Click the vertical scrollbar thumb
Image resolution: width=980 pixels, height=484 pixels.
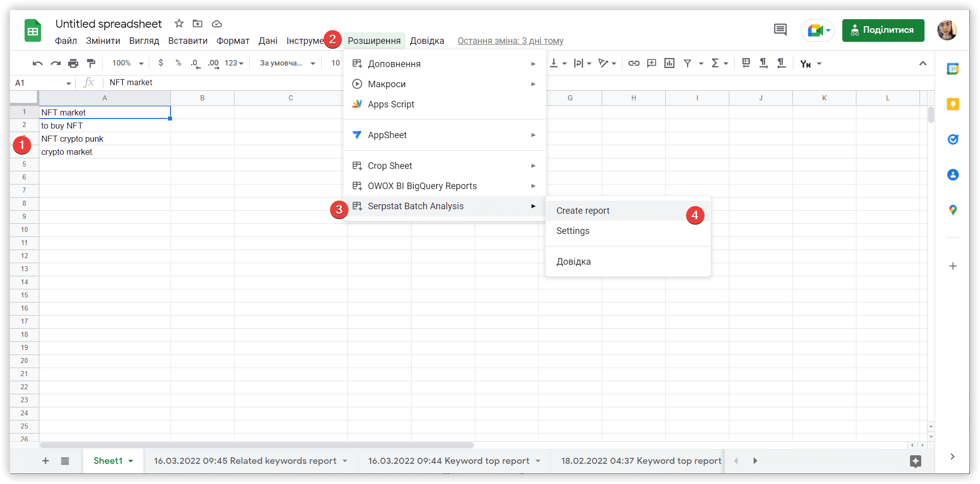tap(931, 115)
